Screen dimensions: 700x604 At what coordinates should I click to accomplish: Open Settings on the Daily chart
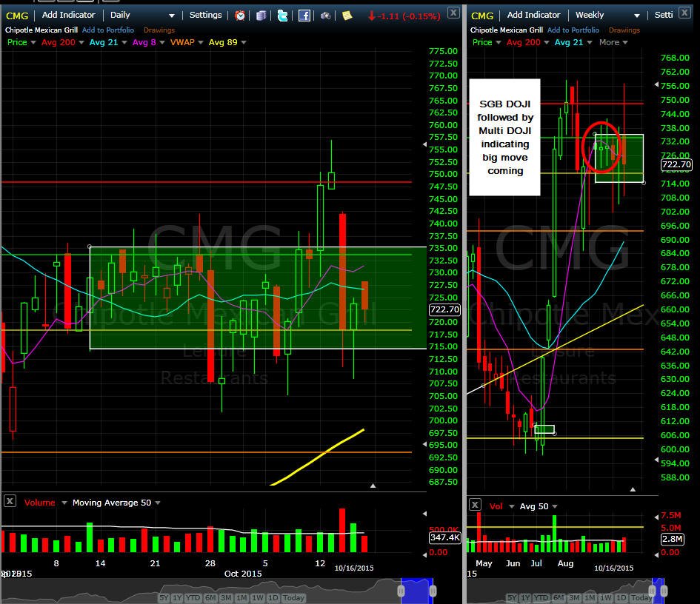tap(205, 15)
